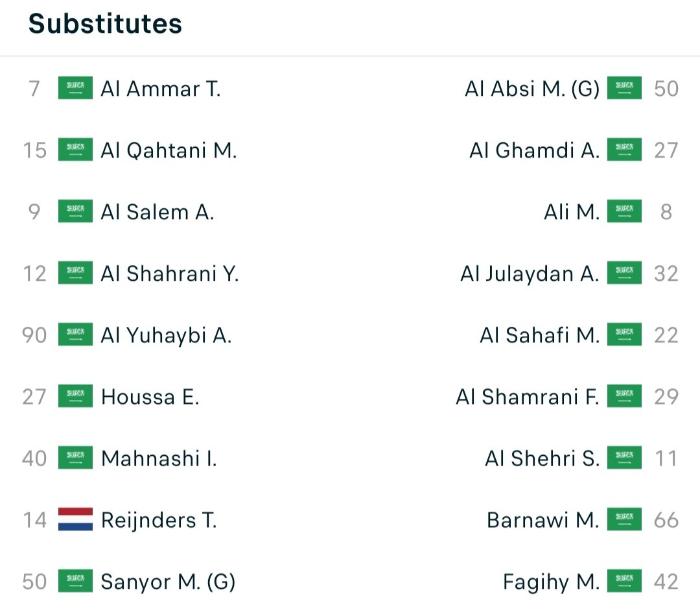The image size is (700, 616).
Task: Tap the Saudi flag next to Al Ammar T.
Action: 75,88
